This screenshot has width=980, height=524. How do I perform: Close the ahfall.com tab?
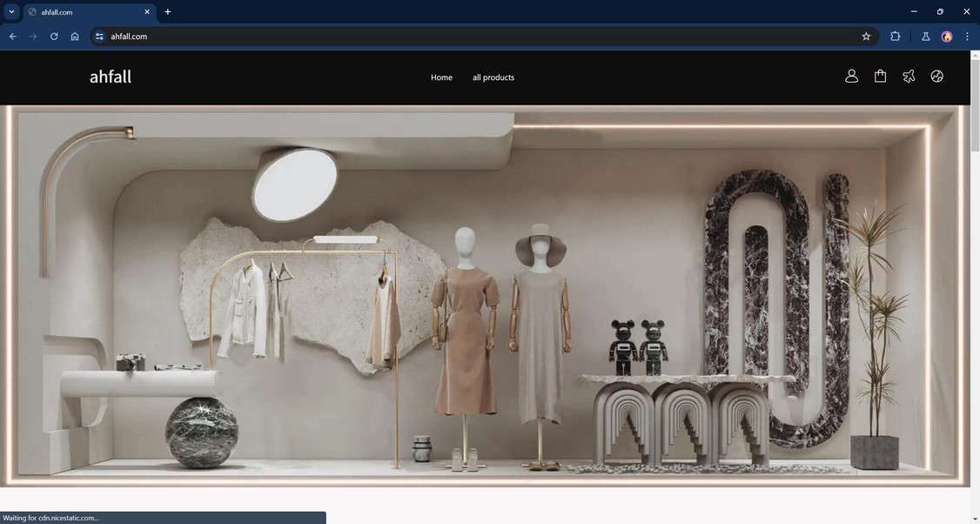point(147,12)
